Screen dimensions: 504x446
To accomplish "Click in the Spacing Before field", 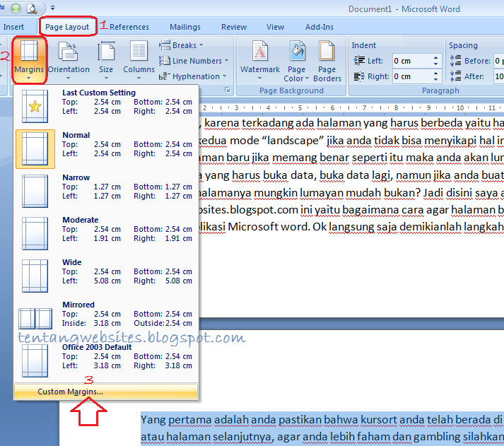I will (x=498, y=61).
